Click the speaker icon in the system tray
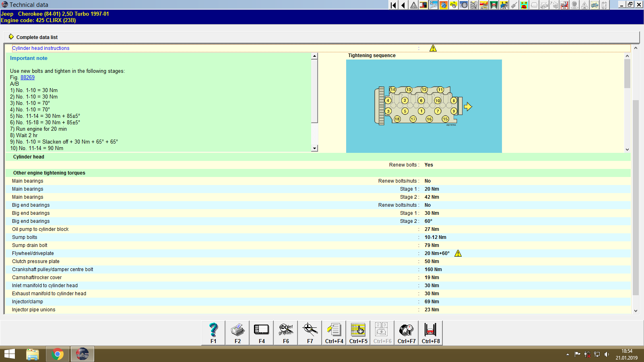 click(607, 354)
